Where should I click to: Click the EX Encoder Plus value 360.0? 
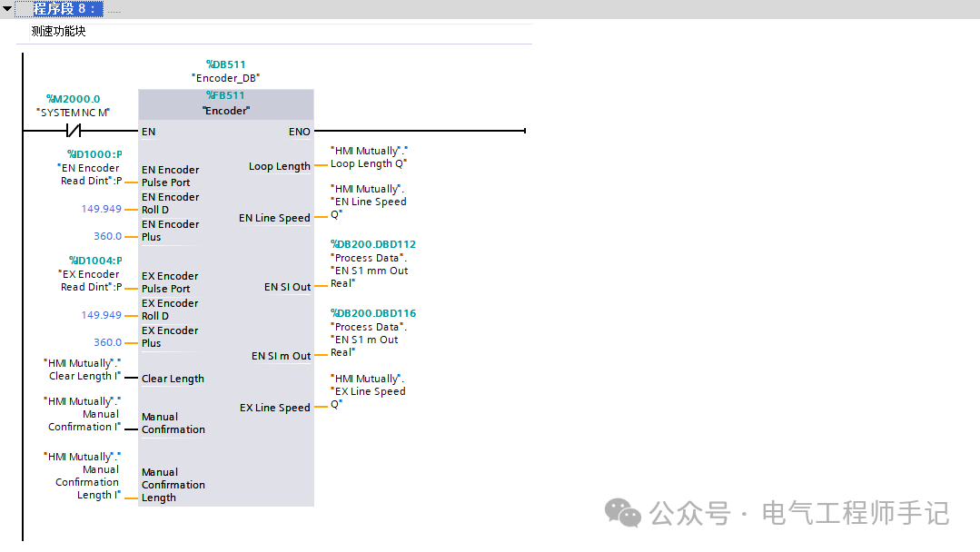click(107, 342)
